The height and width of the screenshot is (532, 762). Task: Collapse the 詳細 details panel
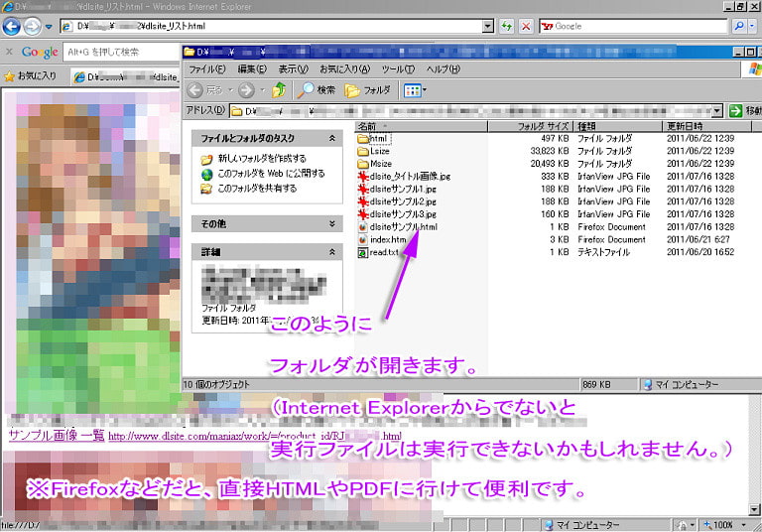[x=332, y=252]
